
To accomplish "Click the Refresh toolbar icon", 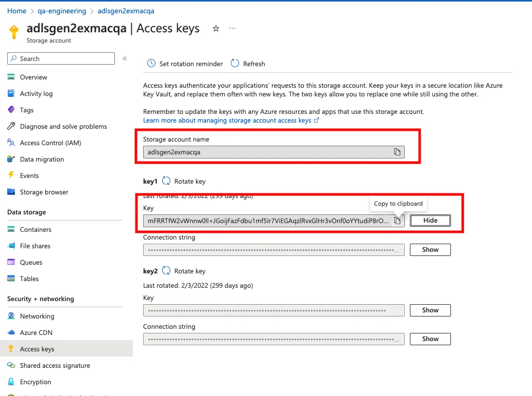I will (235, 64).
